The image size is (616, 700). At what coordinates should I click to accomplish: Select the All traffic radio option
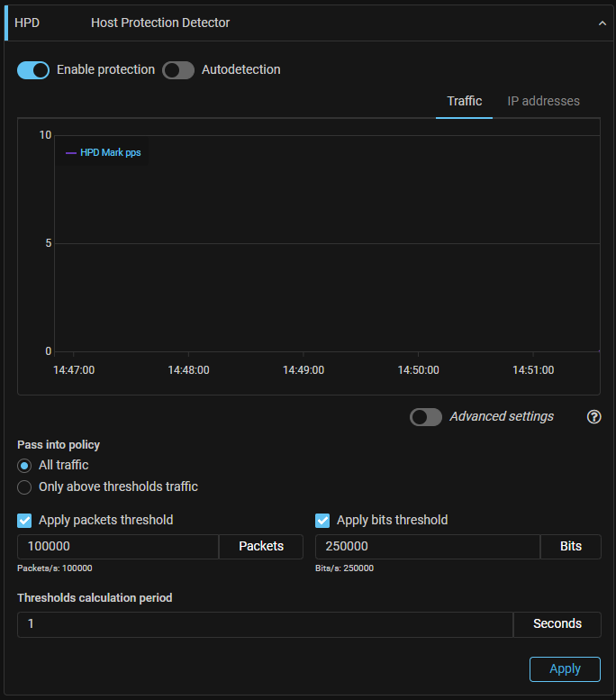coord(25,466)
